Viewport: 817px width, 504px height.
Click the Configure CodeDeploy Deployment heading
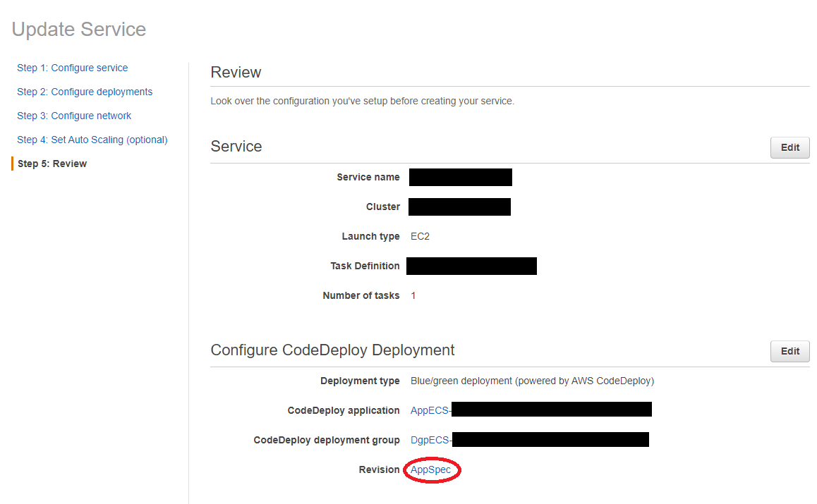pos(332,350)
